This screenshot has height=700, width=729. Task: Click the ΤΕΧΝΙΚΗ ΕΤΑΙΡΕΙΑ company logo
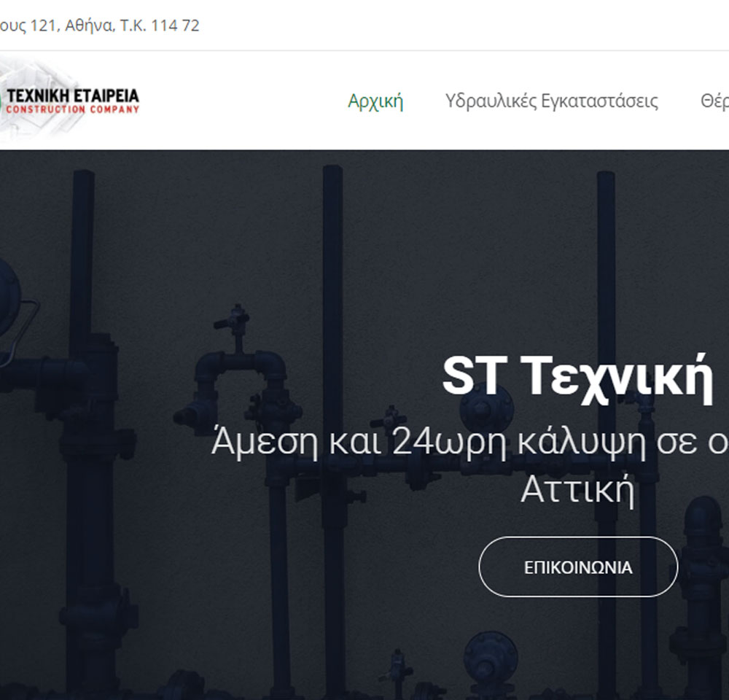tap(72, 96)
